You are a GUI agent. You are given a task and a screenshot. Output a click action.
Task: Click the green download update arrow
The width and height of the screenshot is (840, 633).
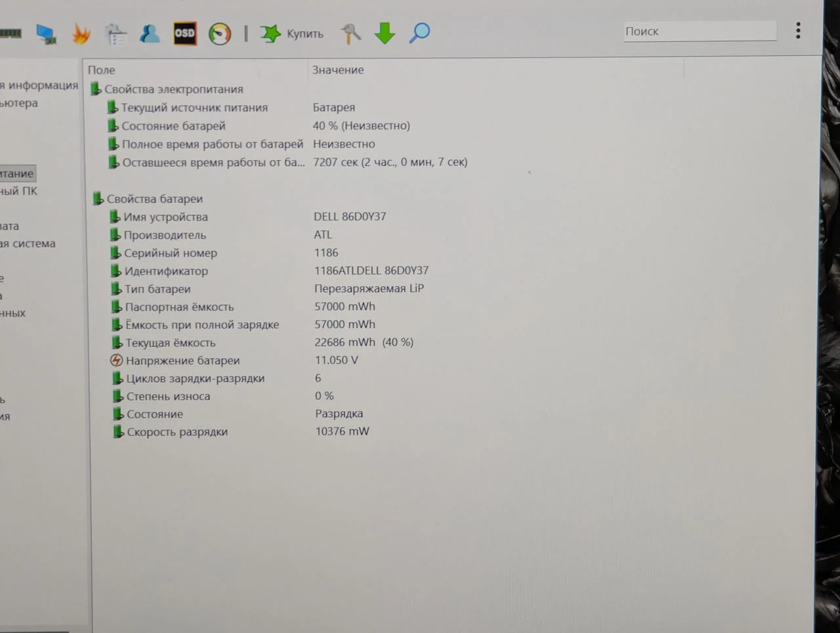point(385,33)
